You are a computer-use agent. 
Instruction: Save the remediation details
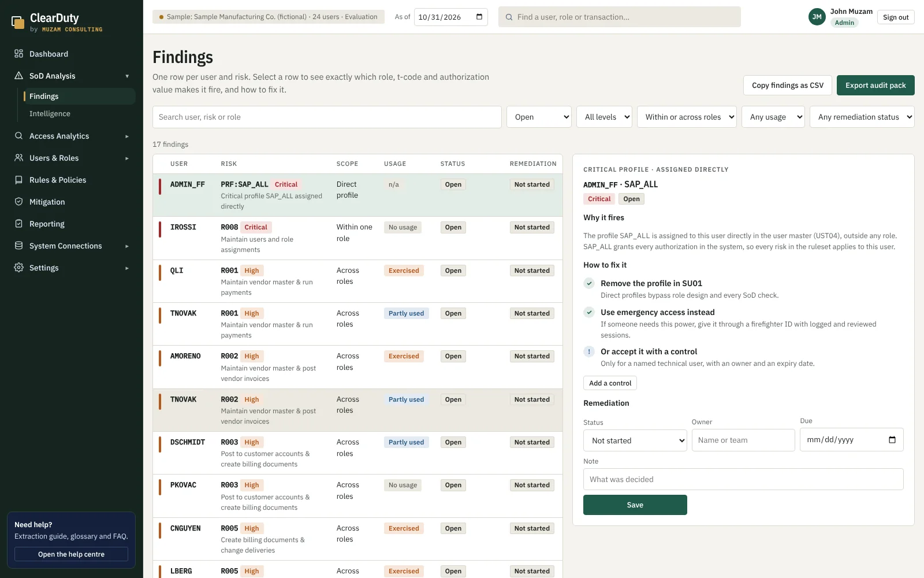(635, 505)
